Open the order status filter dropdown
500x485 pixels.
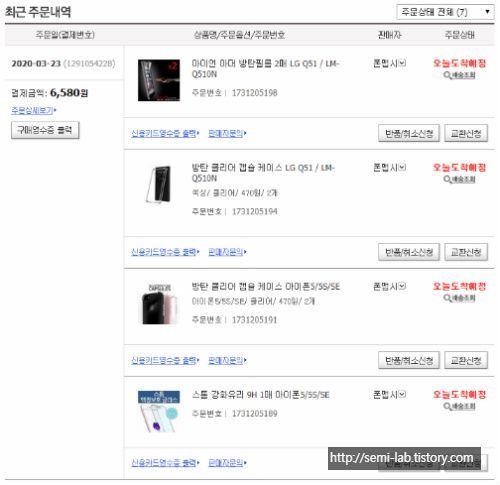[x=445, y=12]
